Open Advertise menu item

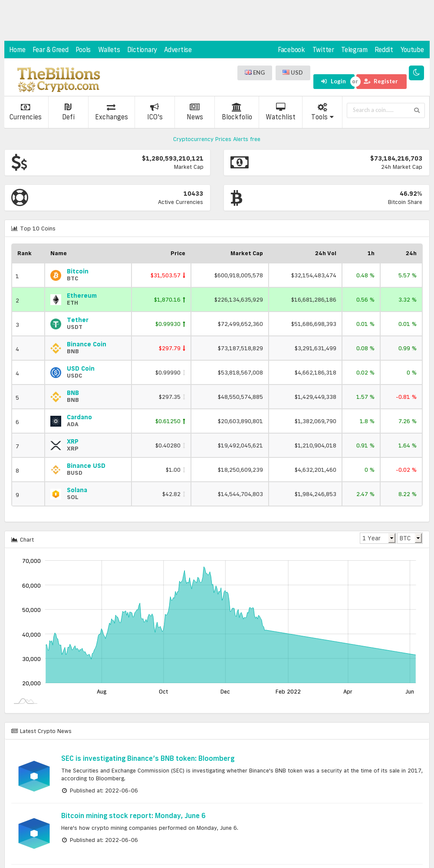(x=178, y=50)
